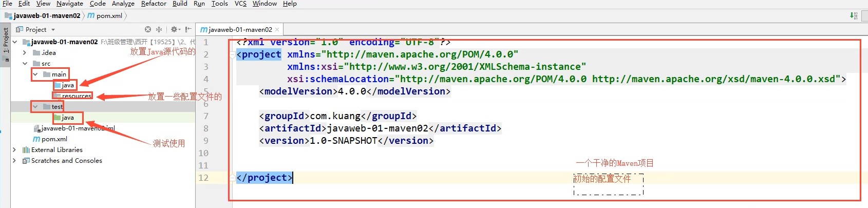Close the javaweb-01-maven02 editor tab
The image size is (868, 208).
tap(277, 30)
